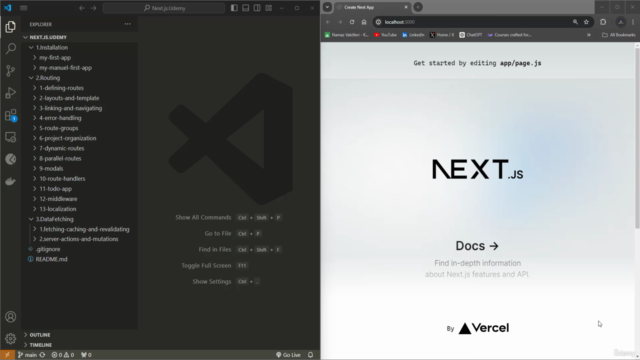Toggle secondary sidebar layout icon
The image size is (640, 360).
click(257, 8)
